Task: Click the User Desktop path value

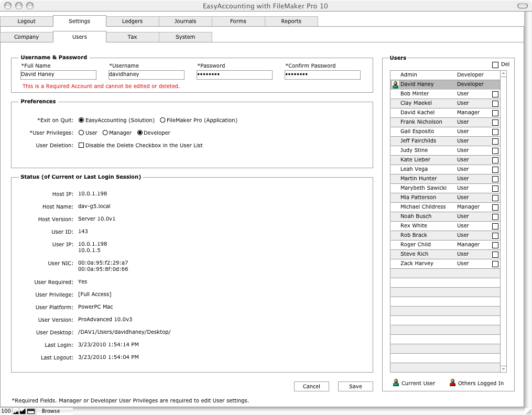Action: point(125,332)
